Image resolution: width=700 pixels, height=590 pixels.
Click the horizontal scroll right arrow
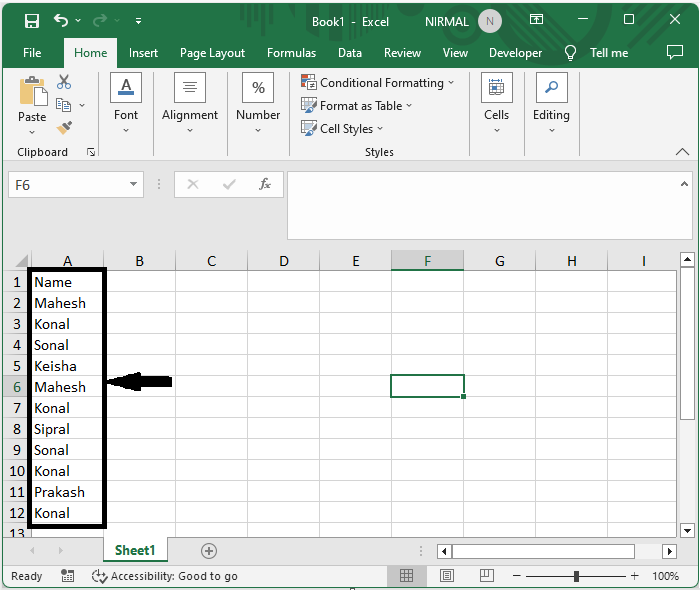click(x=669, y=551)
